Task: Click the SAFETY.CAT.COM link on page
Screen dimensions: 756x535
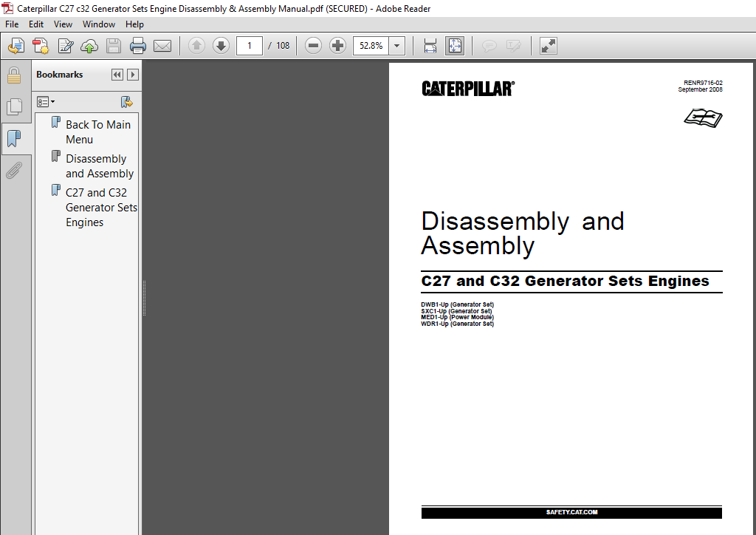Action: click(572, 512)
